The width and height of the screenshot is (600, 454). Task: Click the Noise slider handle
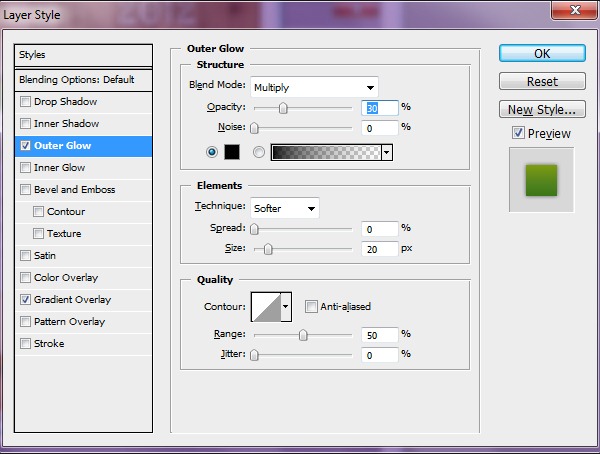pyautogui.click(x=254, y=128)
